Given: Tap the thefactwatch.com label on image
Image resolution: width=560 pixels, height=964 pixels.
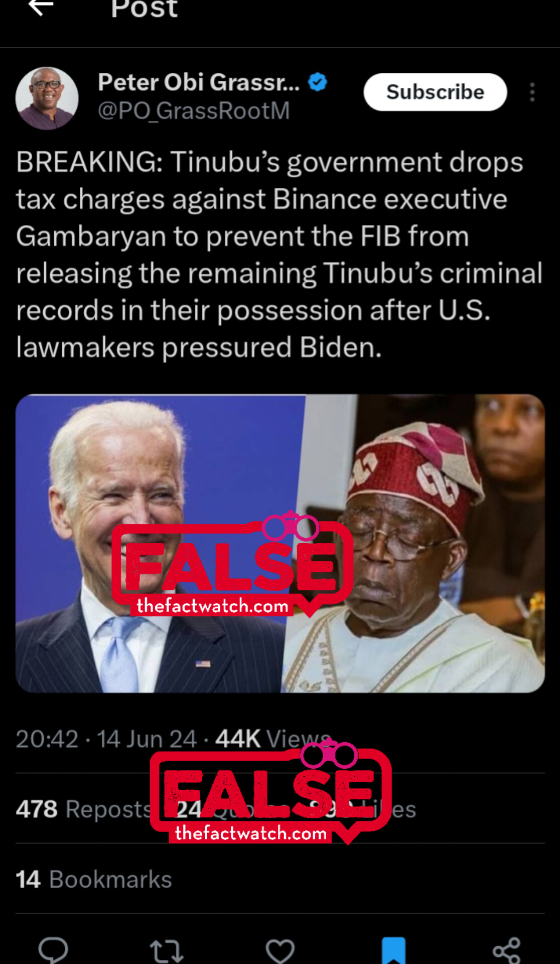Looking at the screenshot, I should tap(212, 606).
